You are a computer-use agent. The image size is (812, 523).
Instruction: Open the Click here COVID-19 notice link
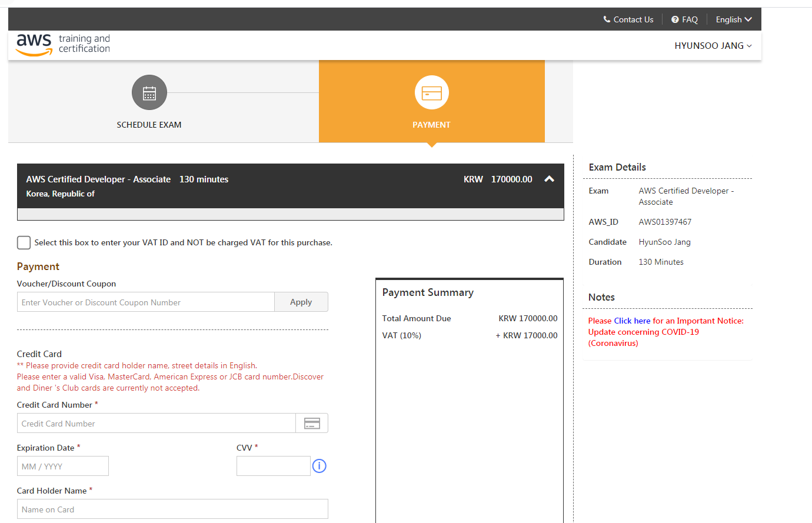pos(632,321)
